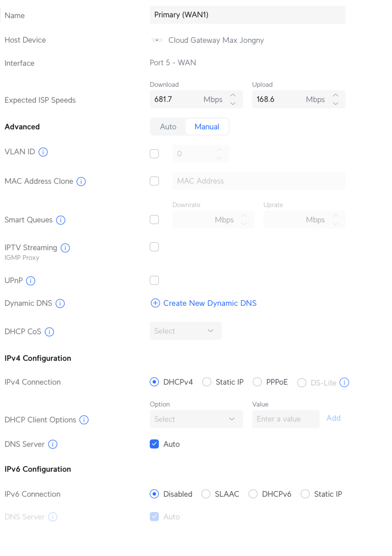The width and height of the screenshot is (392, 556).
Task: Select the Manual advanced tab
Action: [x=207, y=127]
